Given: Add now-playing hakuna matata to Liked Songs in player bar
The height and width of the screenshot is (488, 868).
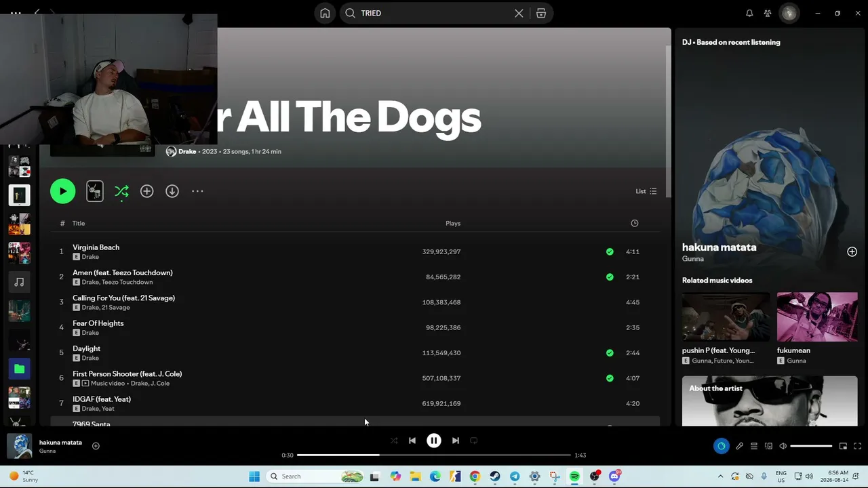Looking at the screenshot, I should coord(96,446).
